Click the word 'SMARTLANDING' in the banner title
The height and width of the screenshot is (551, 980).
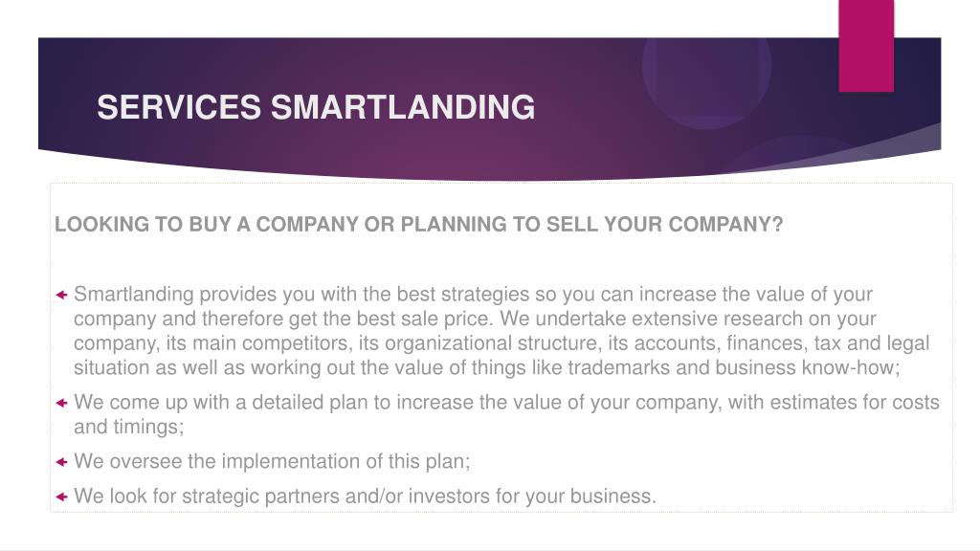[403, 107]
